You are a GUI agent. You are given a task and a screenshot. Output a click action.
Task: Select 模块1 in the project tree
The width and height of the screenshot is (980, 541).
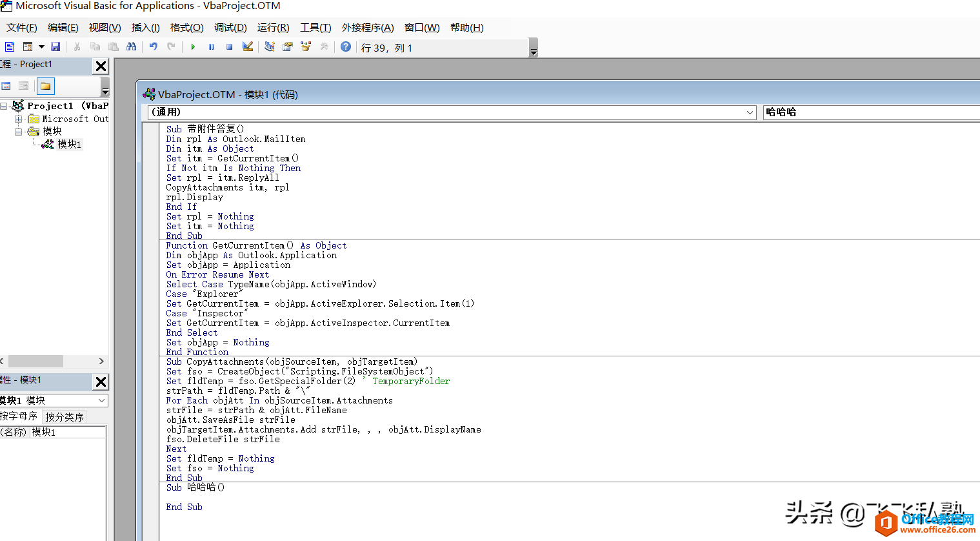pyautogui.click(x=69, y=144)
